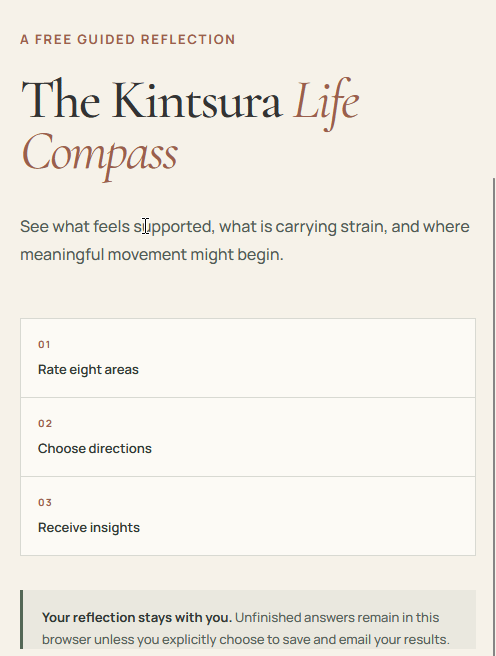The image size is (496, 656).
Task: Click "Unfinished answers remain in this" text
Action: (x=337, y=618)
